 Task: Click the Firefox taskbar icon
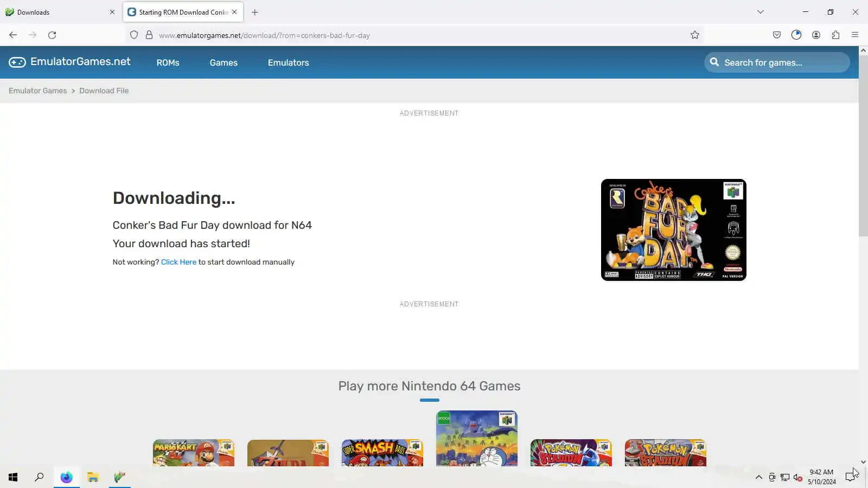pyautogui.click(x=67, y=477)
